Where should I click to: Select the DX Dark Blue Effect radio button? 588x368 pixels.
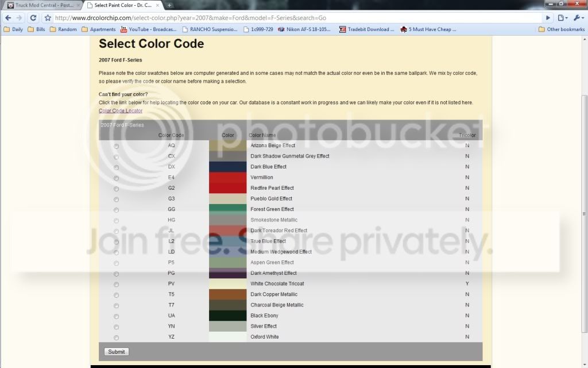(116, 167)
